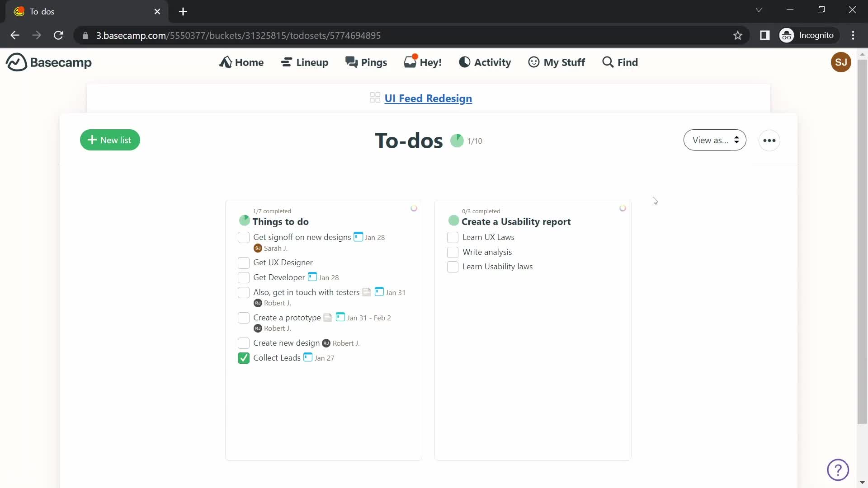Click the New list button
868x488 pixels.
pos(110,140)
